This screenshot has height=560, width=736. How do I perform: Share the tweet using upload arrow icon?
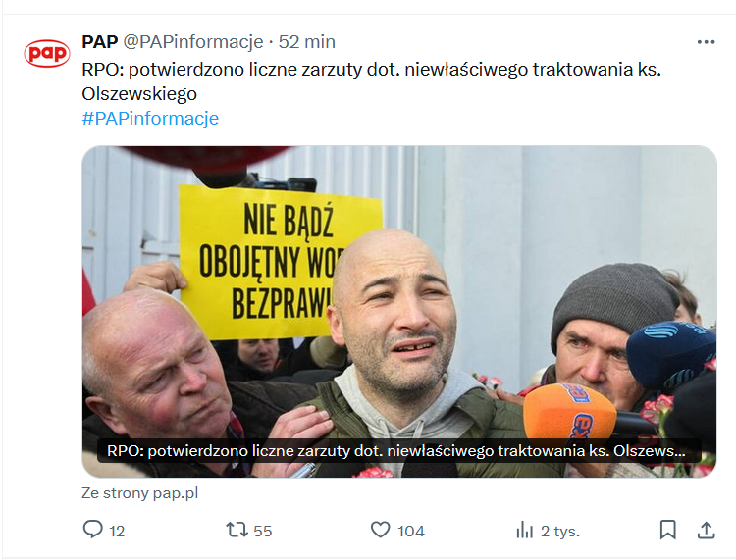pos(706,530)
